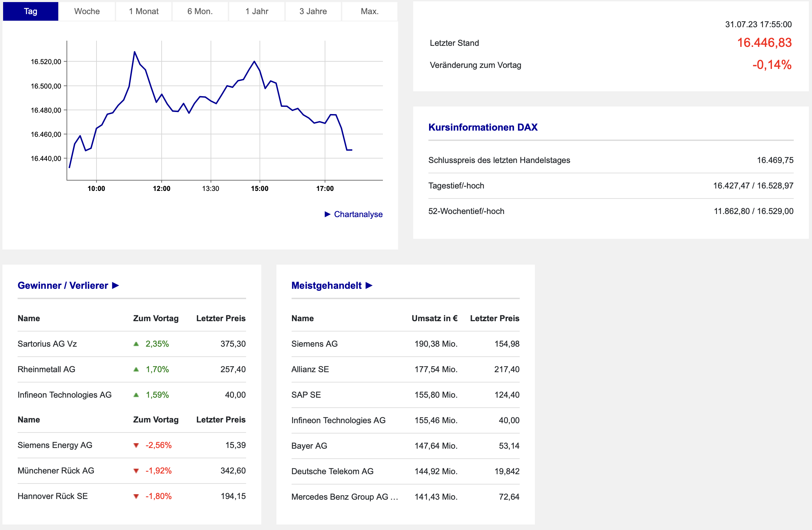Image resolution: width=812 pixels, height=530 pixels.
Task: Open the Meistgehandelt heading link
Action: (x=326, y=285)
